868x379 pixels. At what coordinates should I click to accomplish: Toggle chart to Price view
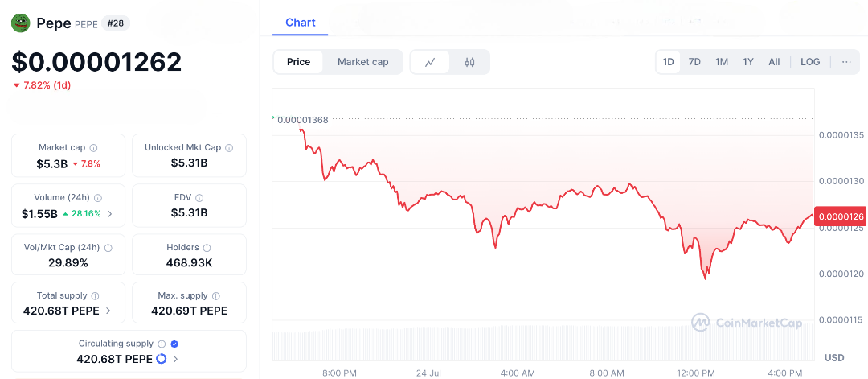(x=298, y=62)
